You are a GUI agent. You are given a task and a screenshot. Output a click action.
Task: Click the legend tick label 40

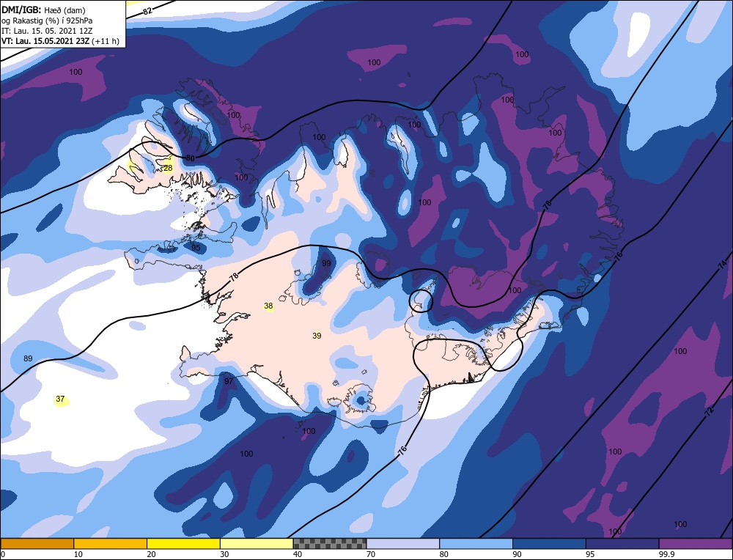click(298, 554)
